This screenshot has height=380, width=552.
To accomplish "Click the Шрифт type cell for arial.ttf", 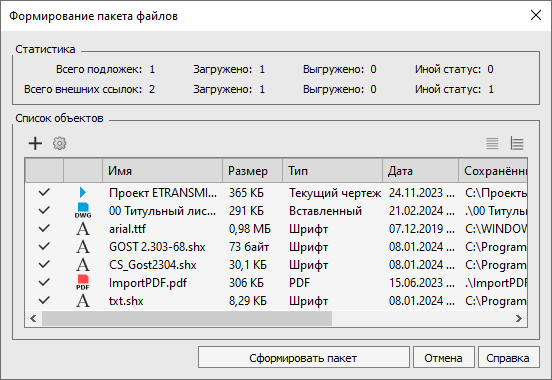I will click(x=308, y=229).
